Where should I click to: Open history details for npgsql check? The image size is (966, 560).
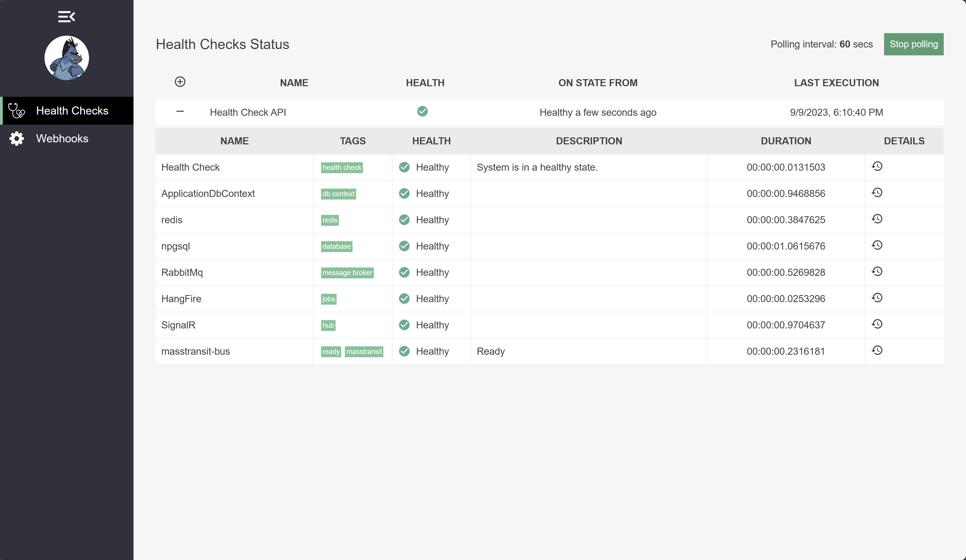click(877, 245)
